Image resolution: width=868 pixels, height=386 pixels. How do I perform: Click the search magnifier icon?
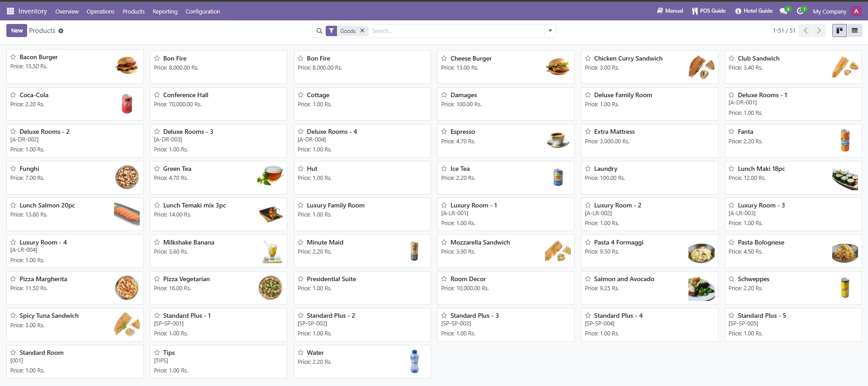(x=319, y=31)
